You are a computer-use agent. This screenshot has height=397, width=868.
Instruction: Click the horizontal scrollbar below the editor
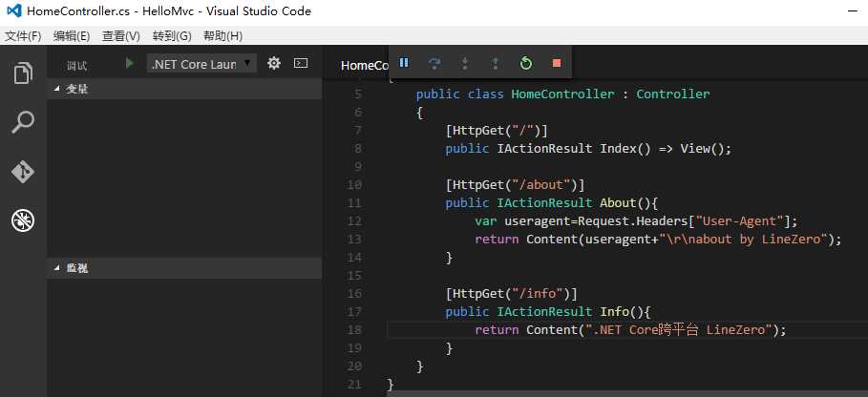(627, 394)
